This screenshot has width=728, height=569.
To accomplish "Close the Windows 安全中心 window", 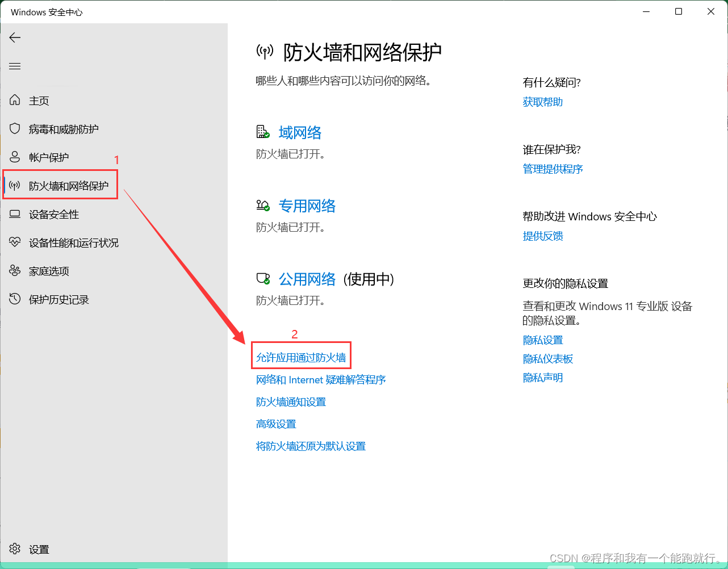I will coord(711,11).
